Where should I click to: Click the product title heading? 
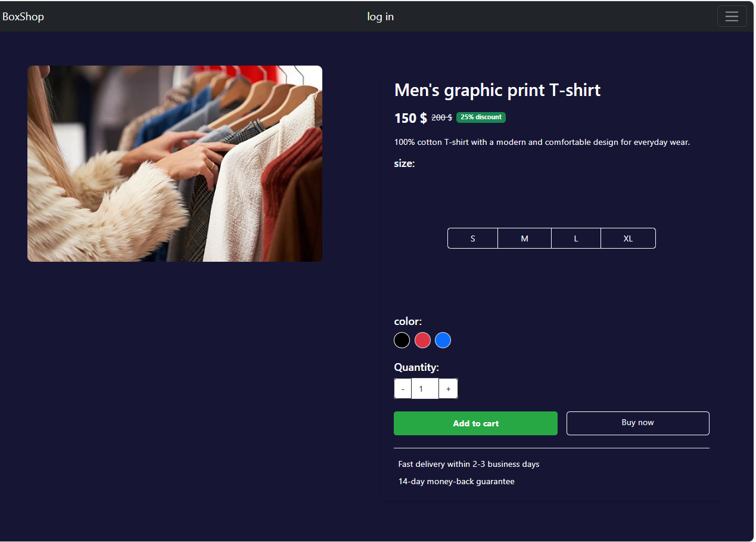click(497, 90)
